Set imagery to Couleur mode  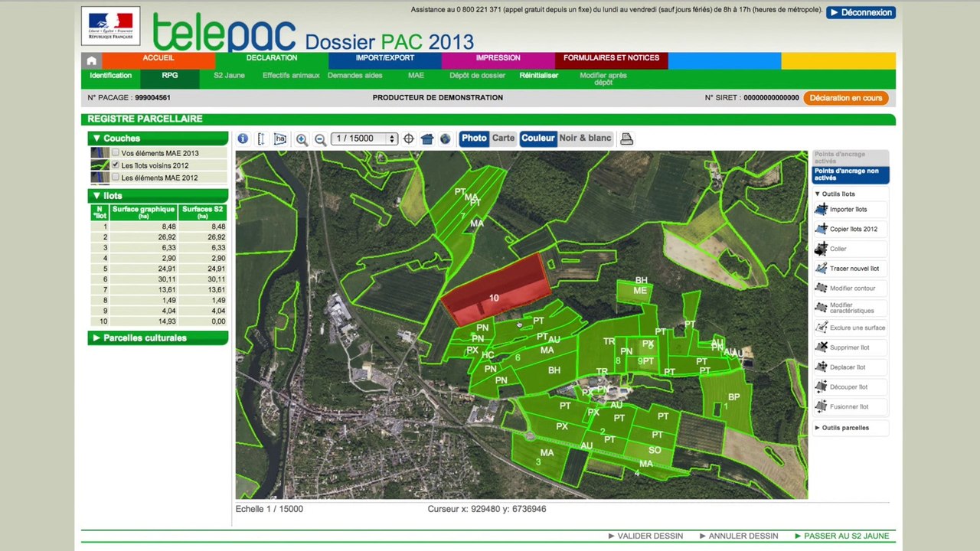[538, 139]
